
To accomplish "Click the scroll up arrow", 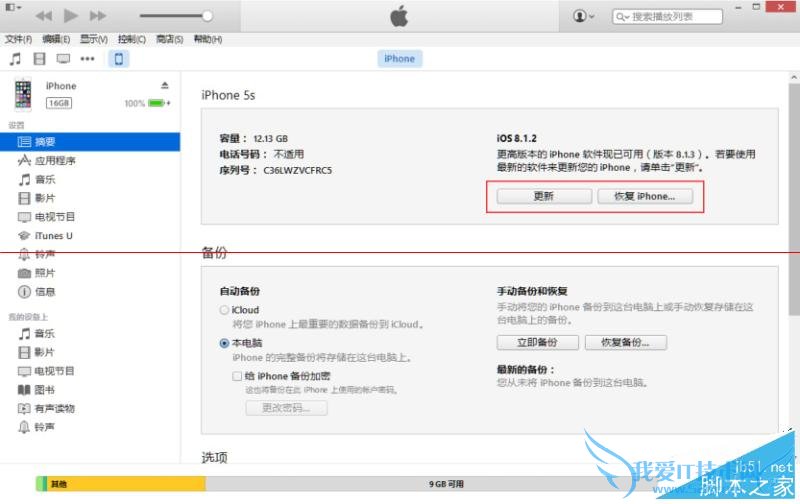I will pos(794,78).
